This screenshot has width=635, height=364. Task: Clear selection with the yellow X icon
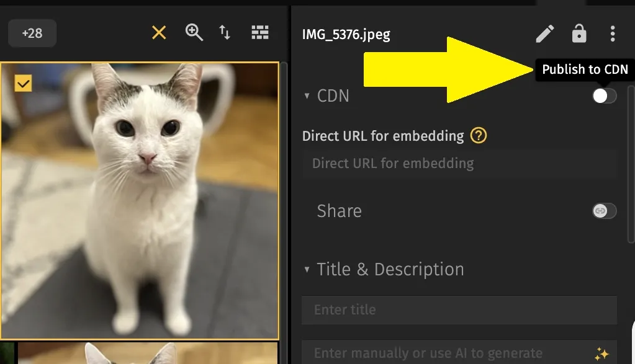tap(159, 33)
